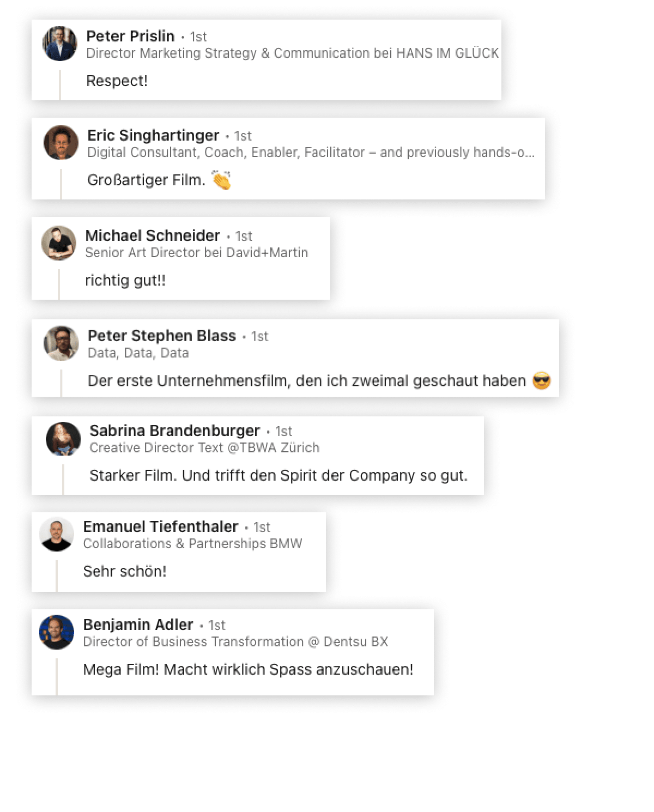Click the clapping hands emoji
This screenshot has width=654, height=812.
(222, 179)
